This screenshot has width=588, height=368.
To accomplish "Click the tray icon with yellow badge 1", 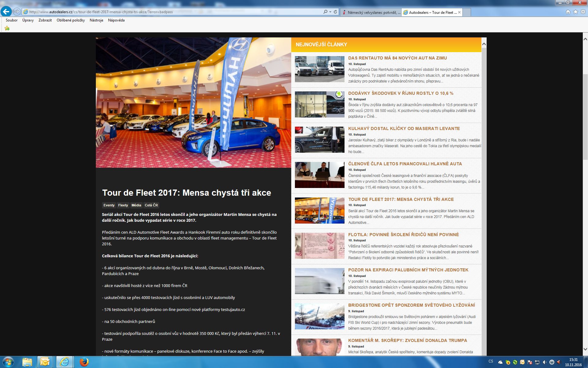I will coord(508,362).
